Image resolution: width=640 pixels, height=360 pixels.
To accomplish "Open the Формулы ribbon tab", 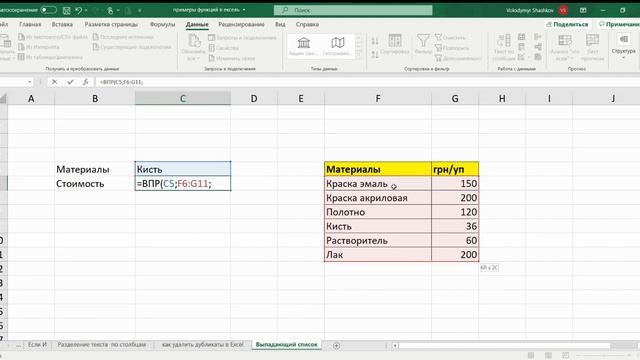I will coord(162,24).
